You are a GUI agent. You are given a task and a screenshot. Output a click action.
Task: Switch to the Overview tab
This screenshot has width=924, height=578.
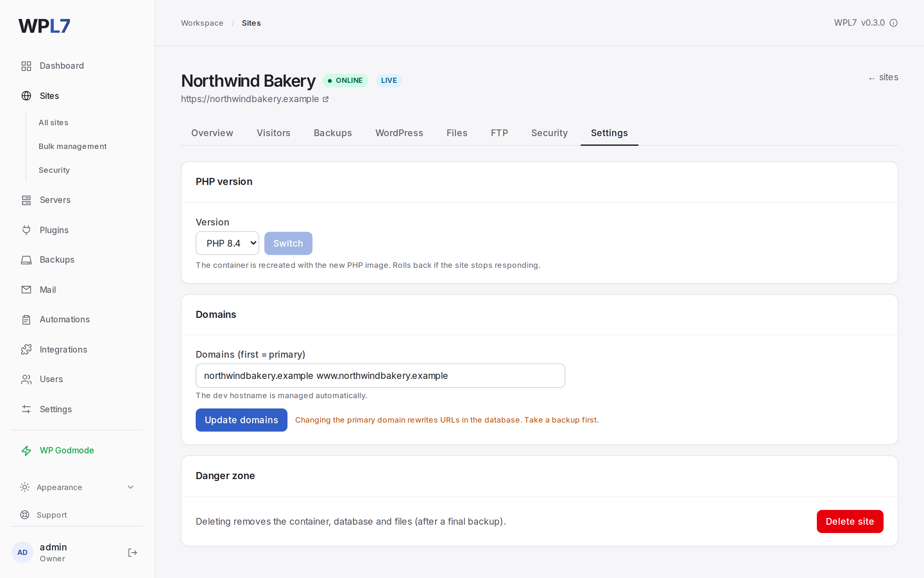point(212,133)
